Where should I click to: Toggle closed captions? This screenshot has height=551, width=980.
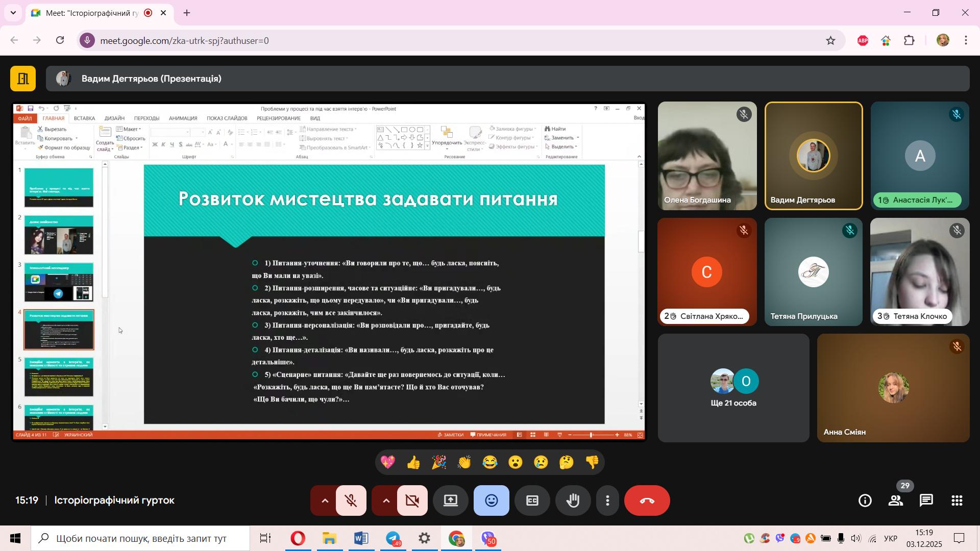532,501
